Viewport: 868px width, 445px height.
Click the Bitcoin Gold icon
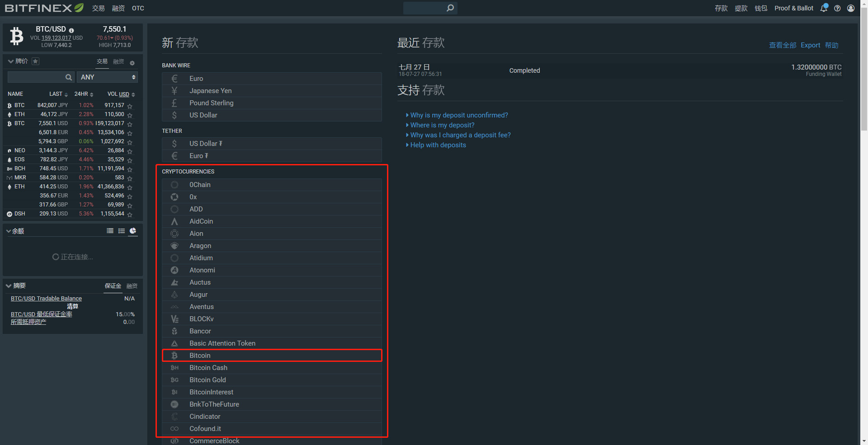pyautogui.click(x=175, y=380)
